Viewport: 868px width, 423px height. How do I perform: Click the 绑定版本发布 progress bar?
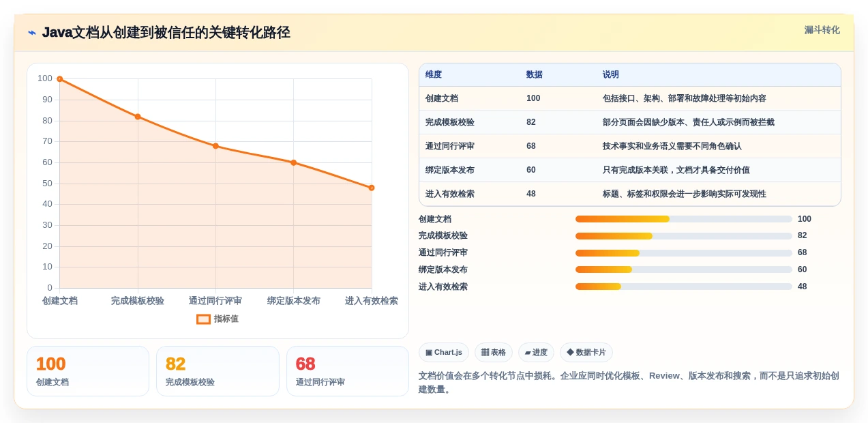[x=684, y=269]
